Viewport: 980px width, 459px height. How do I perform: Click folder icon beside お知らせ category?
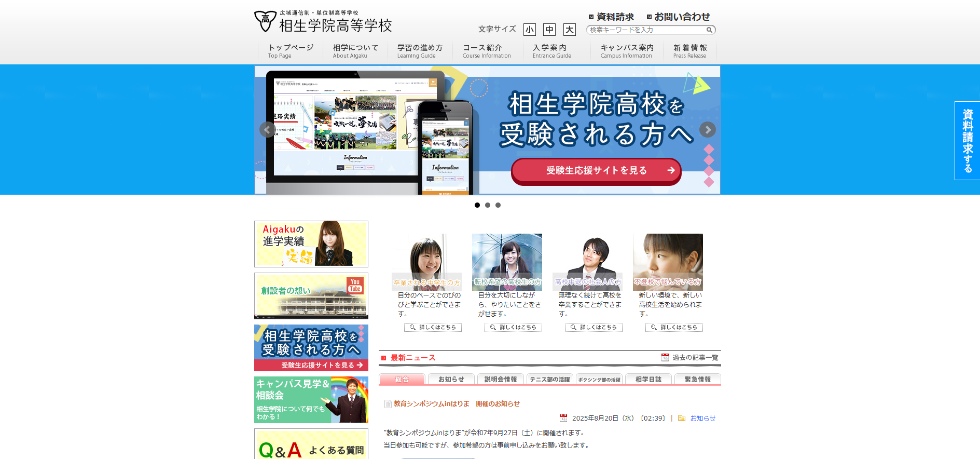pos(682,418)
